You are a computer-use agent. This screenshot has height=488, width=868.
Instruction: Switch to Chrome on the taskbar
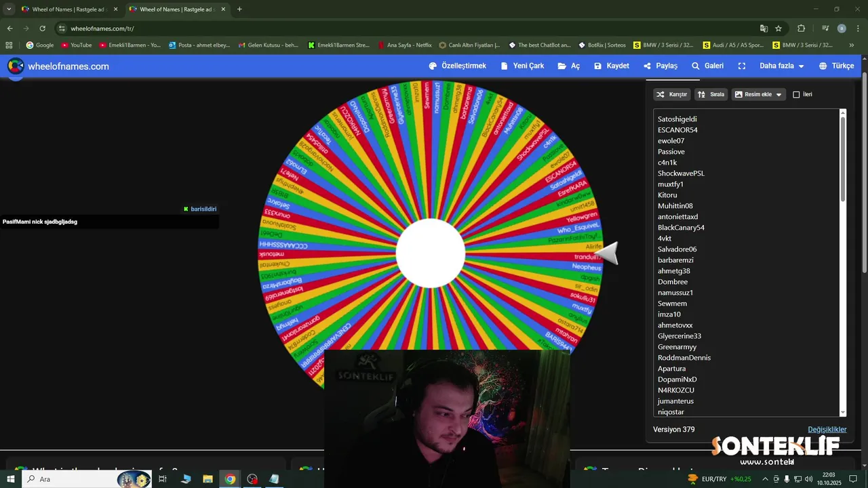tap(230, 479)
